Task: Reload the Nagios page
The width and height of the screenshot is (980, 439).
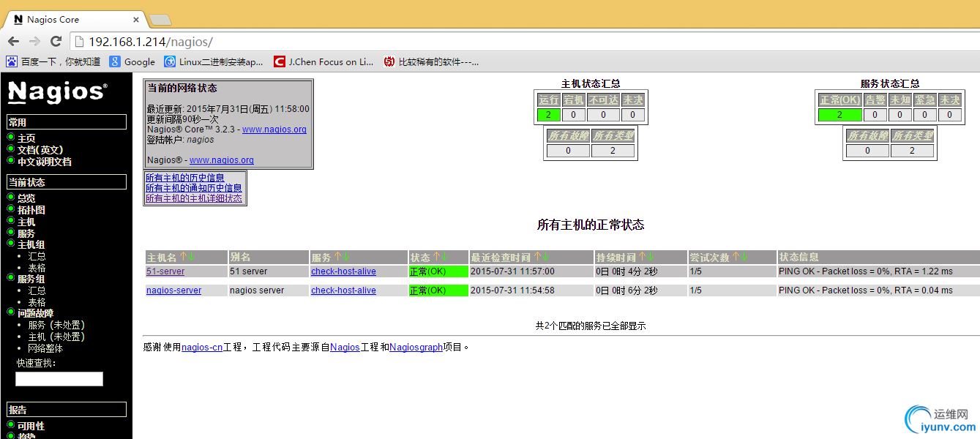Action: click(56, 42)
